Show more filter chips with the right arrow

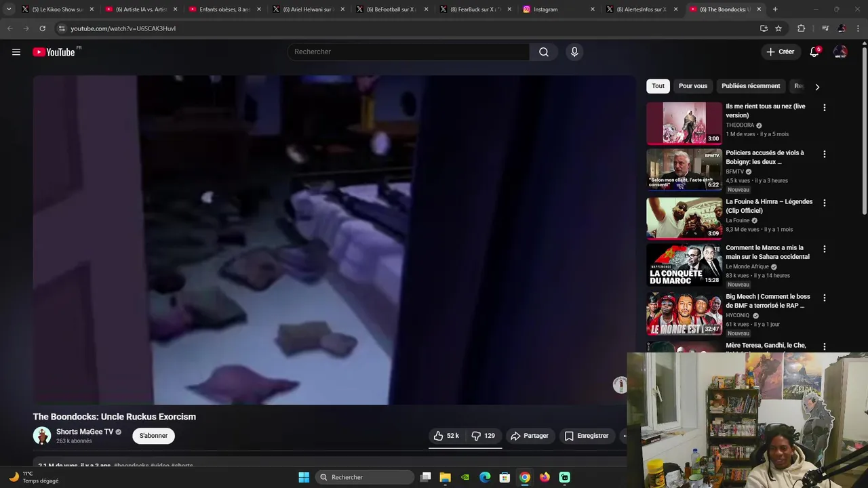point(817,87)
